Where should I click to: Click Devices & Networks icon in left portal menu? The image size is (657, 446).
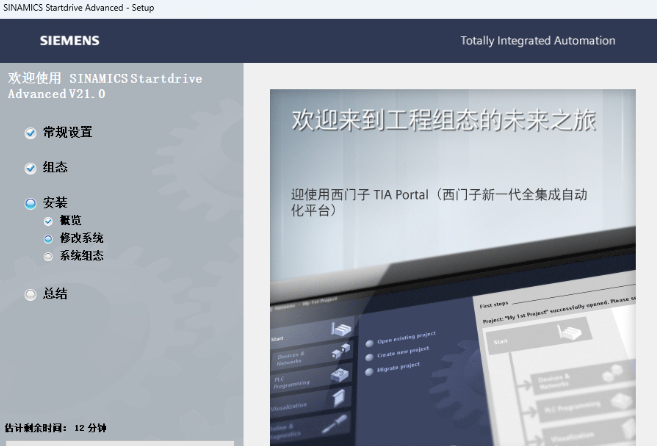click(x=342, y=351)
